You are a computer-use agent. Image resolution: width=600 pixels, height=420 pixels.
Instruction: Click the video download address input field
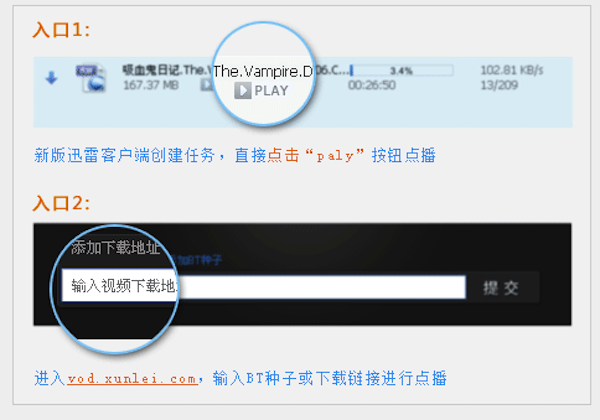[x=263, y=286]
